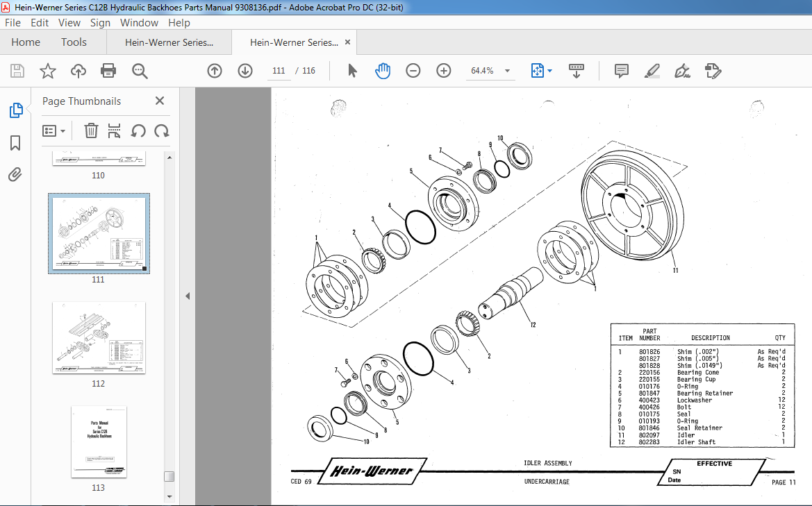Bookmark document with the star icon
Viewport: 812px width, 506px height.
pyautogui.click(x=48, y=71)
